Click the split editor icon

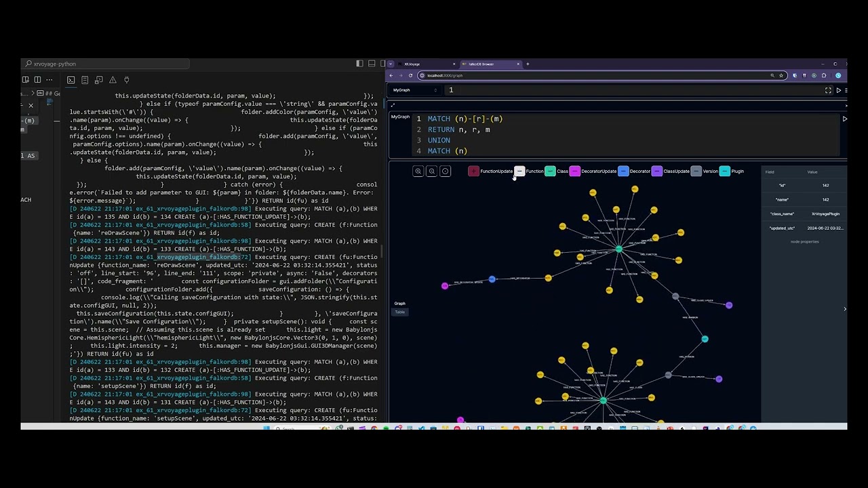click(x=37, y=80)
